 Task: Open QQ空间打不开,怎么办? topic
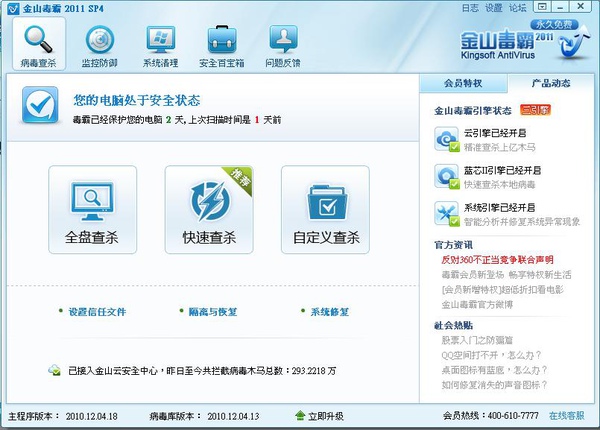491,355
